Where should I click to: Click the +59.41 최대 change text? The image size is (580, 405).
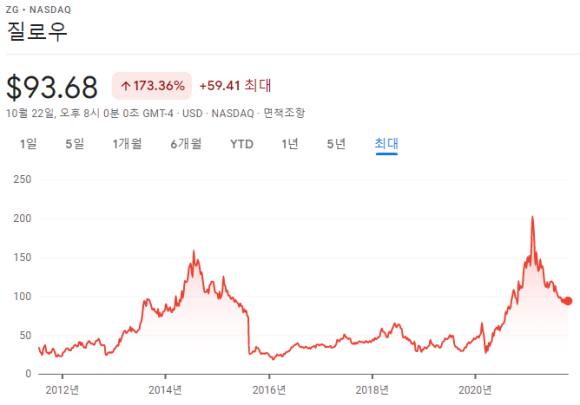(235, 85)
